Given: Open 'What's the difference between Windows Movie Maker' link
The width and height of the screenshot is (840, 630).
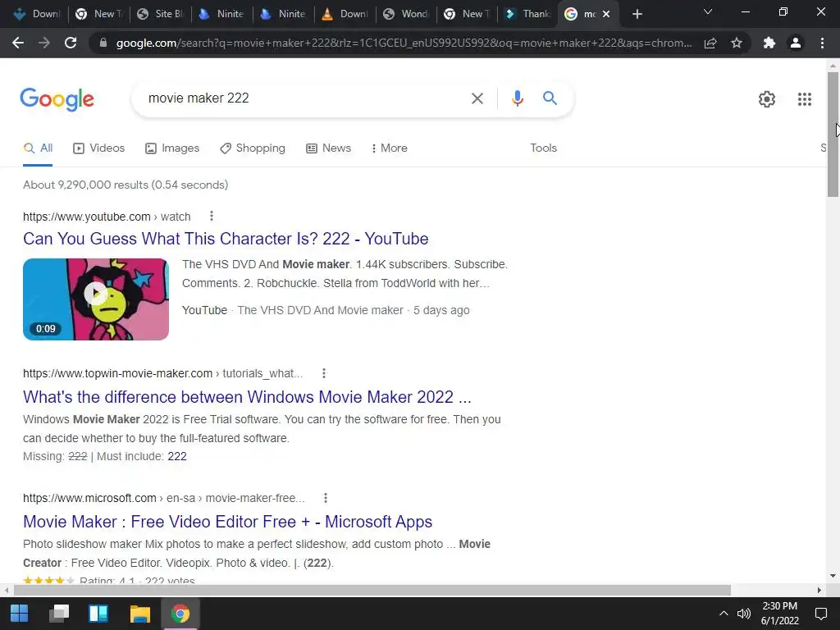Looking at the screenshot, I should pos(247,397).
